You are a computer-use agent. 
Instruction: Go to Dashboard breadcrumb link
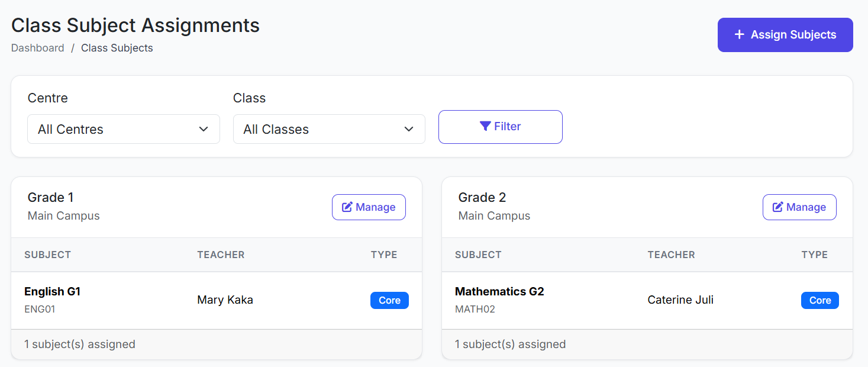38,49
